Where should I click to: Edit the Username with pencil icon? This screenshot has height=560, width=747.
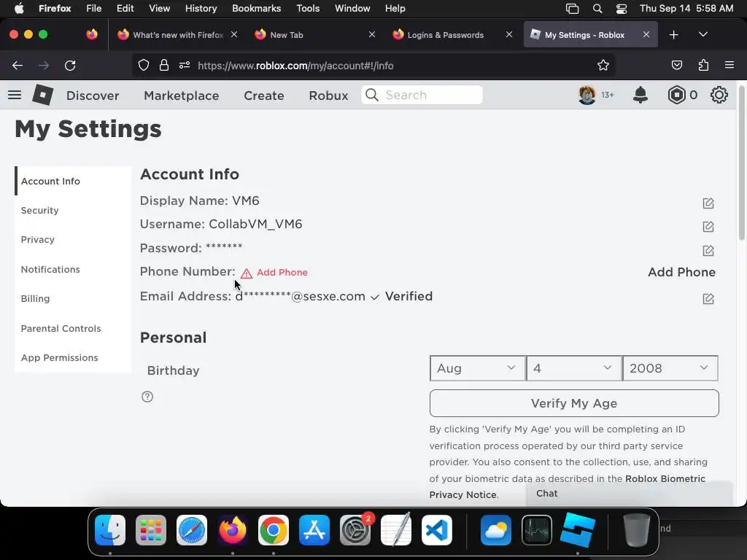pos(708,227)
